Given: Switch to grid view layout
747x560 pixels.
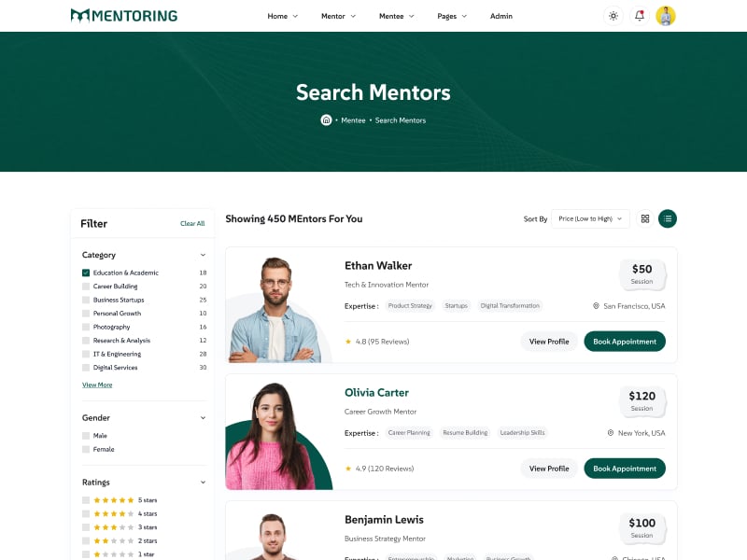Looking at the screenshot, I should pyautogui.click(x=644, y=218).
